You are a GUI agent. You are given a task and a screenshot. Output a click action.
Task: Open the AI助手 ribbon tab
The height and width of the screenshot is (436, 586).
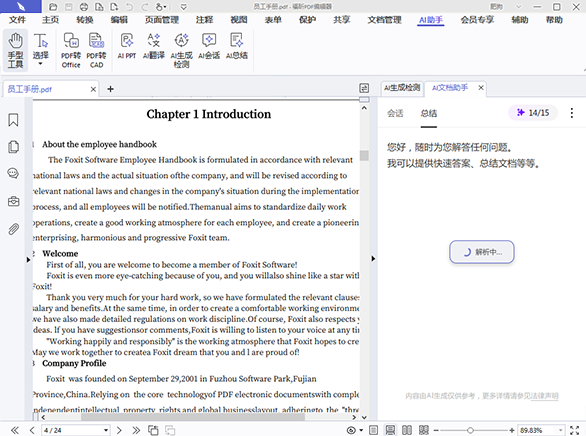[x=431, y=20]
